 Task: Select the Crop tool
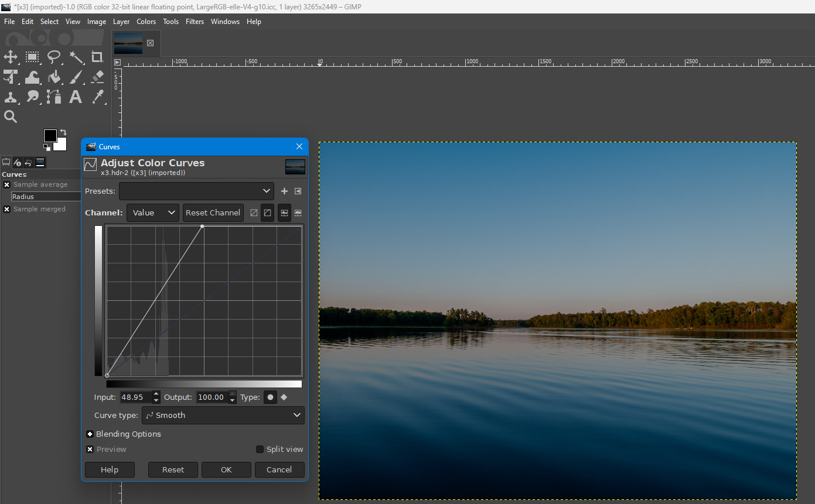pyautogui.click(x=97, y=57)
